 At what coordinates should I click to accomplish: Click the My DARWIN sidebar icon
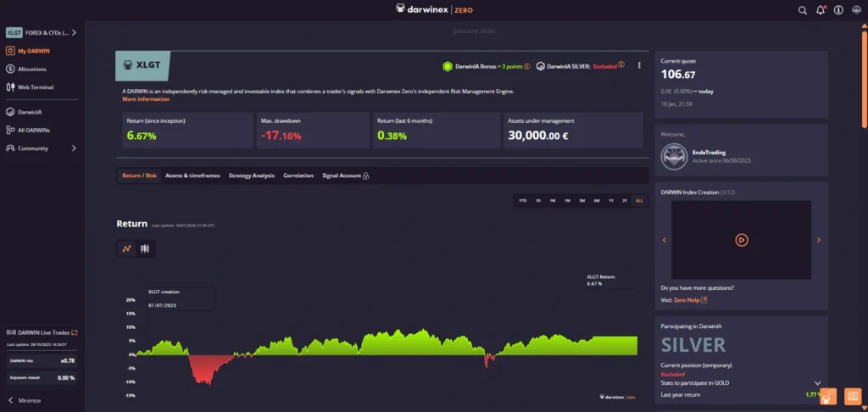coord(10,51)
